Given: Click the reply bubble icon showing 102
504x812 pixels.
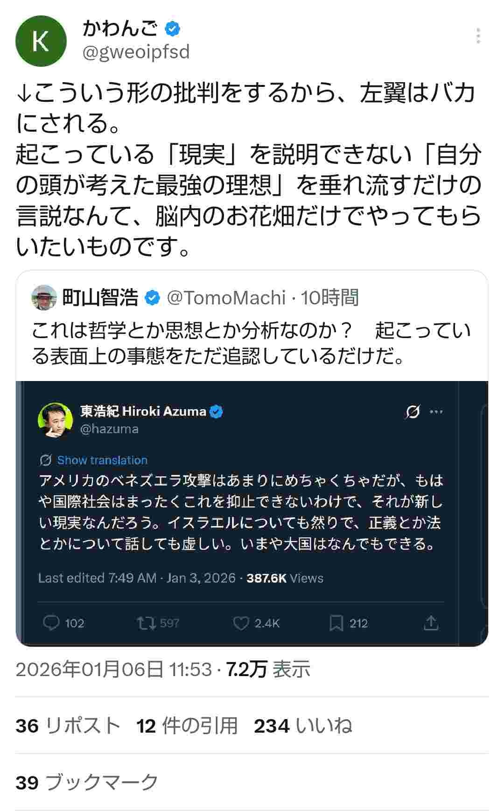Looking at the screenshot, I should pos(51,623).
